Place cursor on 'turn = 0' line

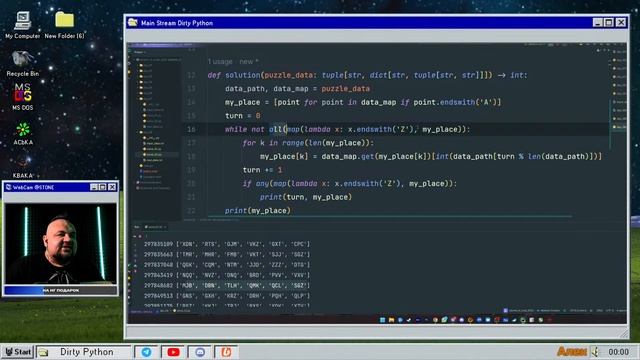pyautogui.click(x=242, y=116)
